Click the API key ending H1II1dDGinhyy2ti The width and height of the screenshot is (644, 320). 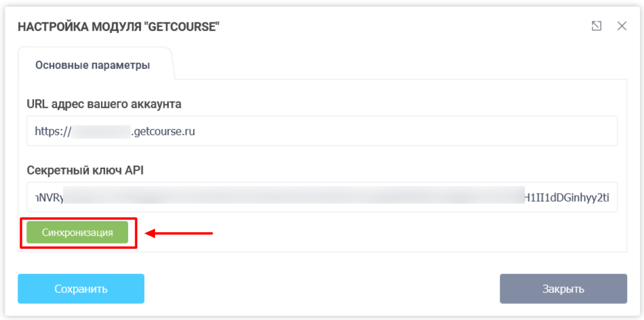(566, 198)
